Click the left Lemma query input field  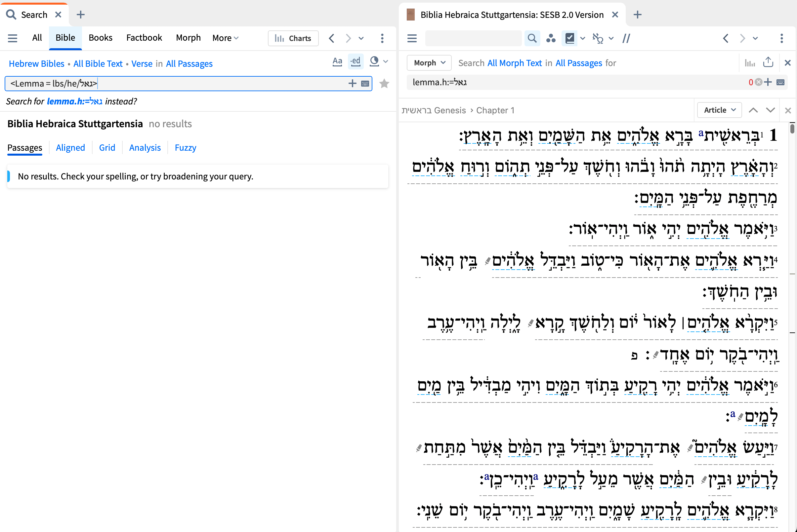click(177, 84)
